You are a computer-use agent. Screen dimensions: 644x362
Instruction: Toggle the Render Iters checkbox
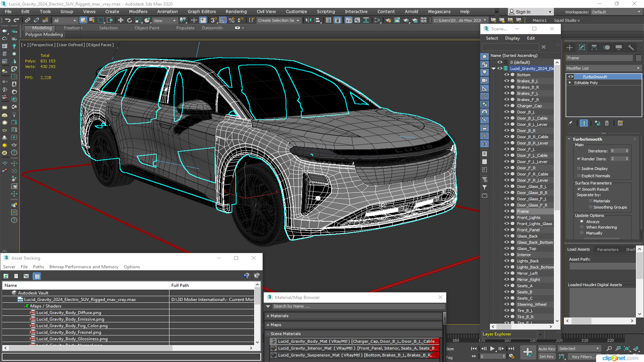click(x=579, y=159)
